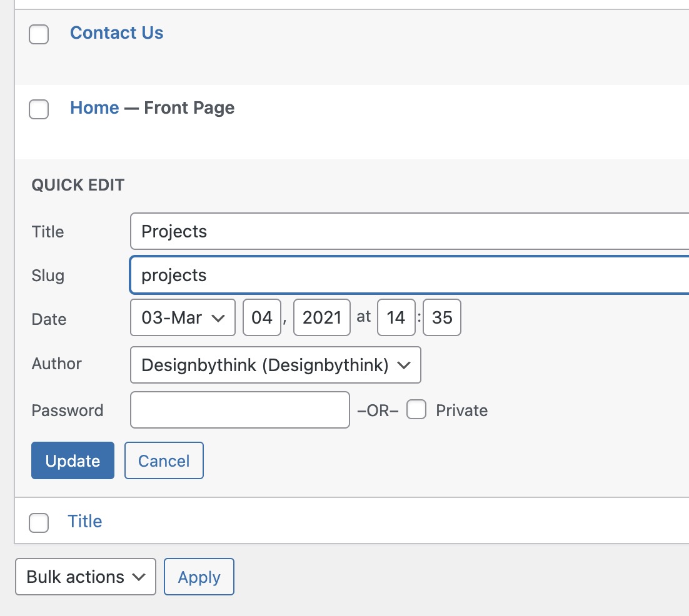Open the Contact Us page link
The image size is (689, 616).
pyautogui.click(x=116, y=33)
